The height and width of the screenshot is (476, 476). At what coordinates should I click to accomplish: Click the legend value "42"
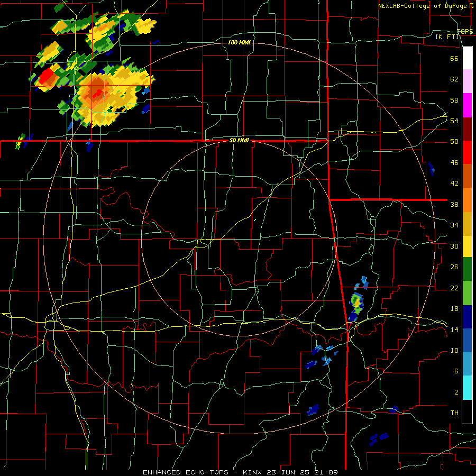coord(454,184)
